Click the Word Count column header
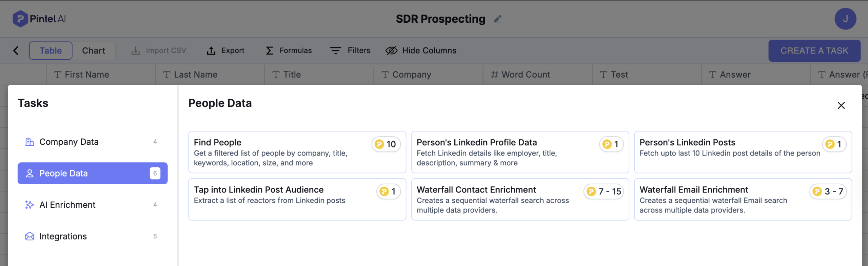Image resolution: width=868 pixels, height=266 pixels. pyautogui.click(x=526, y=75)
